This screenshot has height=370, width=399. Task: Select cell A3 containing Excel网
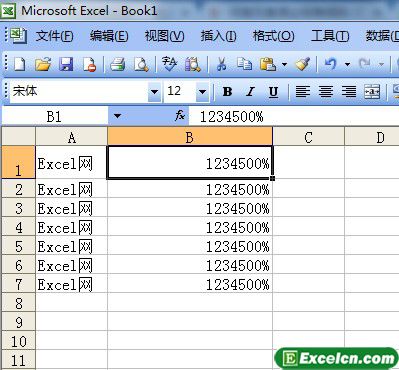[x=72, y=208]
